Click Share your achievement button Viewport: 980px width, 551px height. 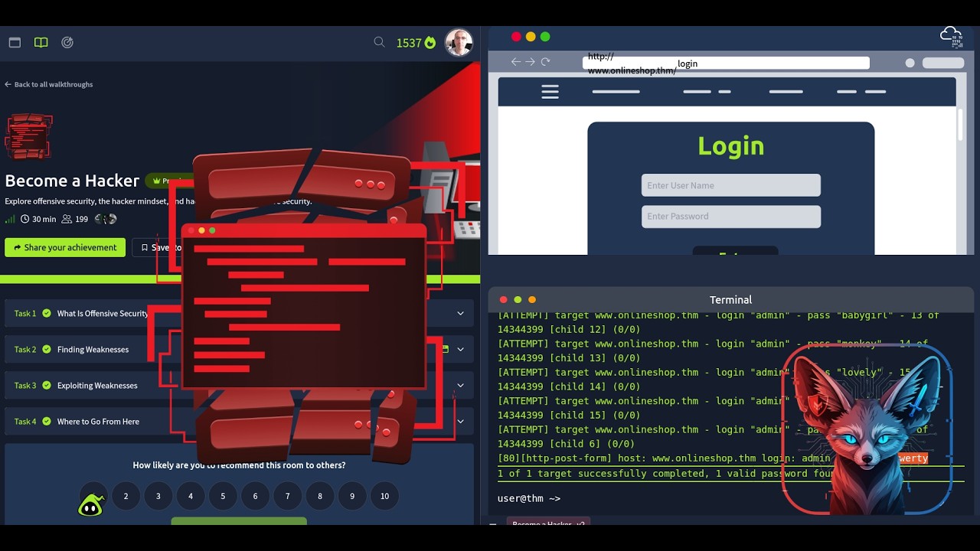pyautogui.click(x=65, y=247)
